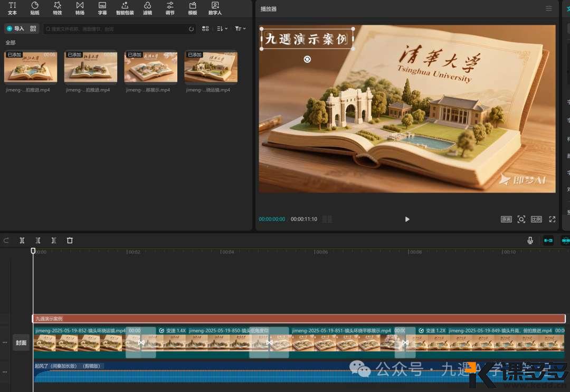
Task: Expand the filter dropdown in media panel
Action: 240,28
